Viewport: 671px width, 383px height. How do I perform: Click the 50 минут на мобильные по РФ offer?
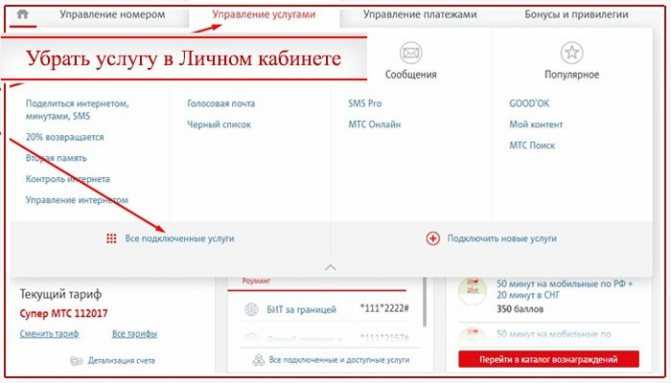coord(564,289)
